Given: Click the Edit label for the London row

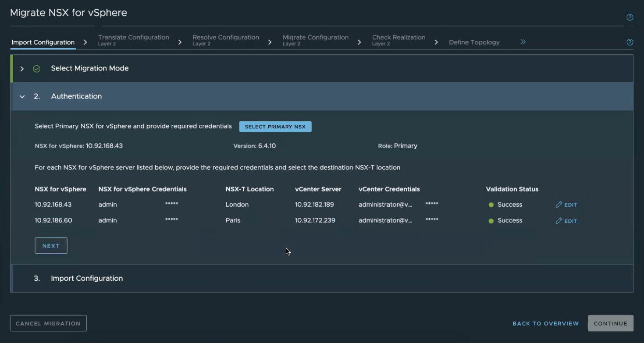Looking at the screenshot, I should [x=570, y=205].
